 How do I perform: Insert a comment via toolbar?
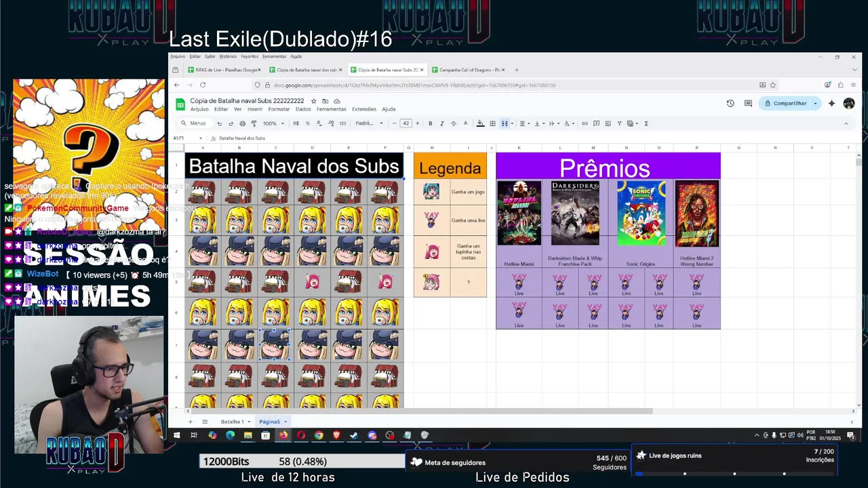pyautogui.click(x=596, y=123)
